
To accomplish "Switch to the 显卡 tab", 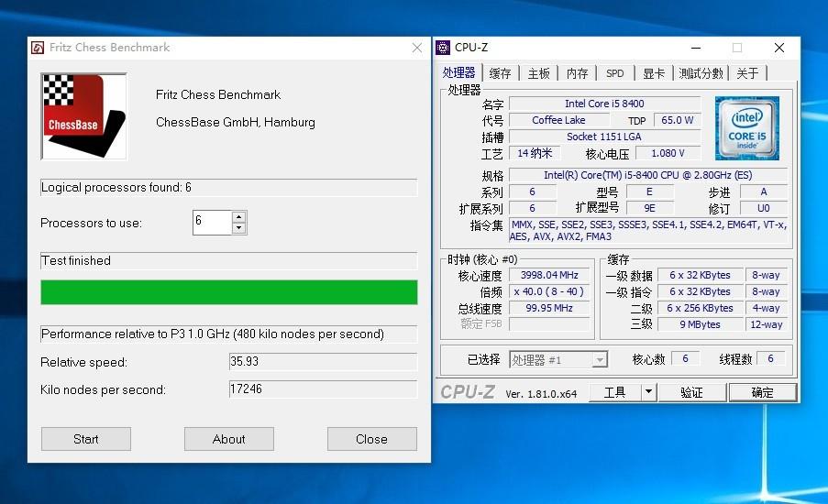I will point(653,73).
